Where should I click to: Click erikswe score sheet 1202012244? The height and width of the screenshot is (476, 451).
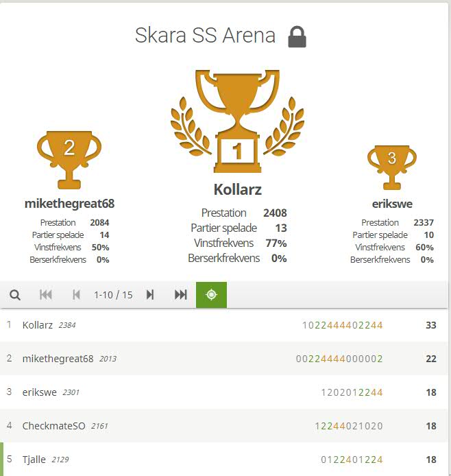[352, 392]
